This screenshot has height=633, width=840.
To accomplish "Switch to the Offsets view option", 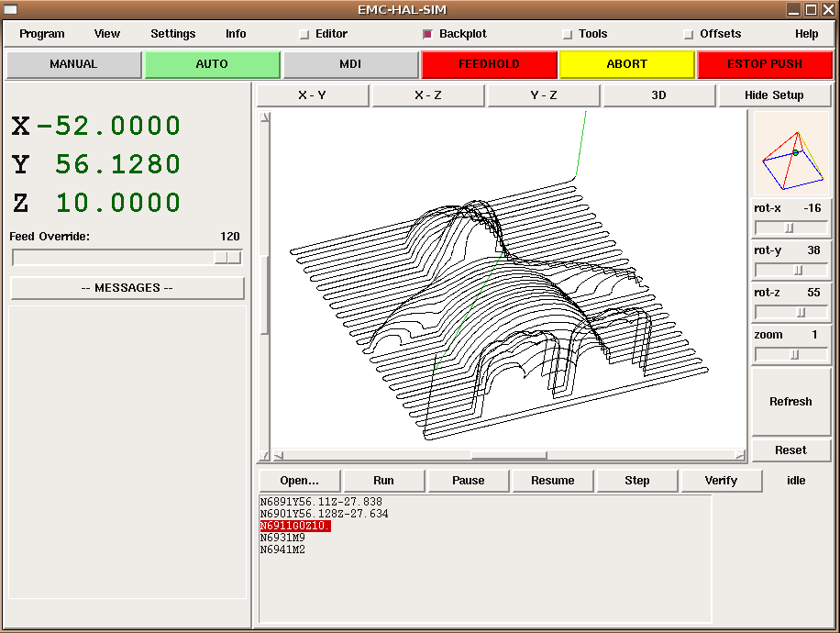I will 689,34.
